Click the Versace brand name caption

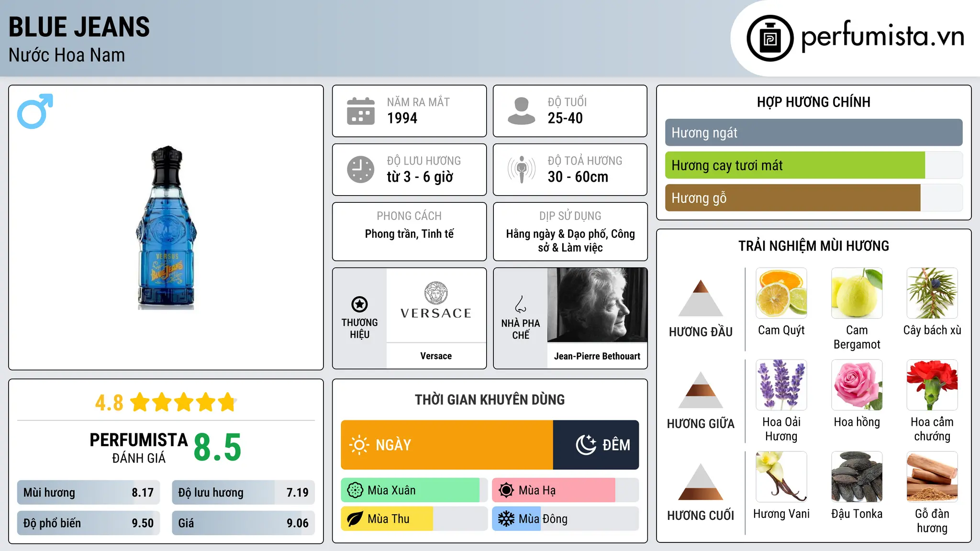tap(436, 356)
